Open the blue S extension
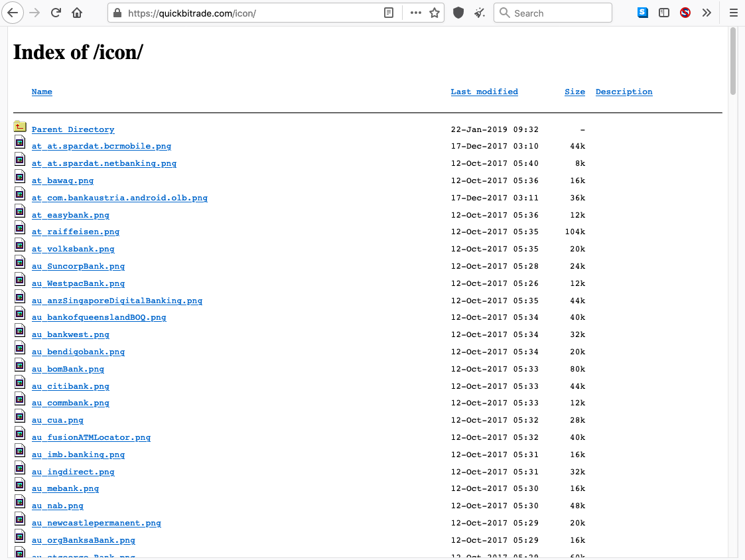The height and width of the screenshot is (560, 745). 643,13
